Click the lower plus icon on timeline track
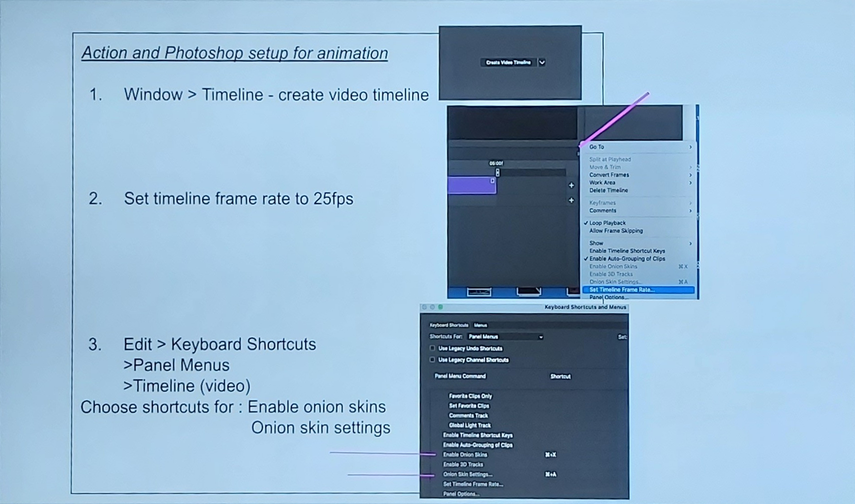This screenshot has height=504, width=855. (x=572, y=200)
